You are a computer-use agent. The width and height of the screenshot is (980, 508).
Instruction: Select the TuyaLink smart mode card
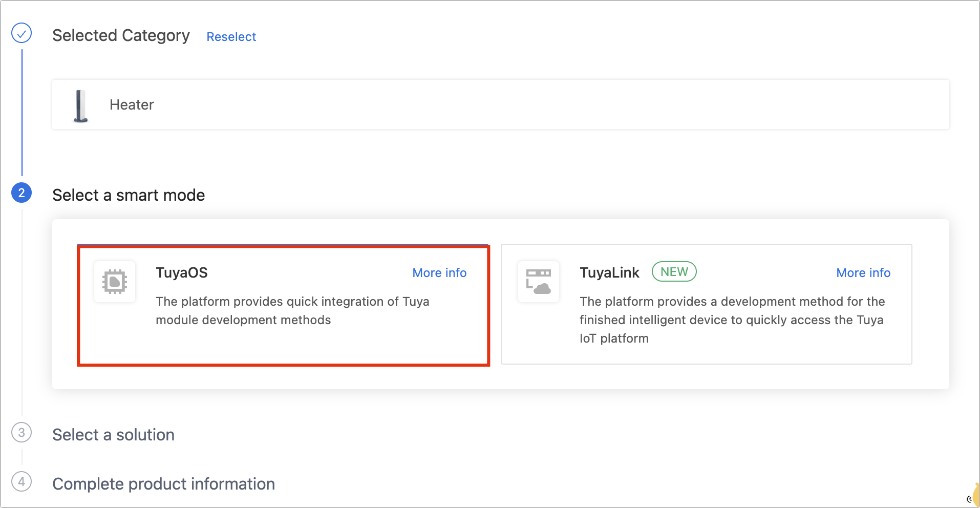click(706, 304)
